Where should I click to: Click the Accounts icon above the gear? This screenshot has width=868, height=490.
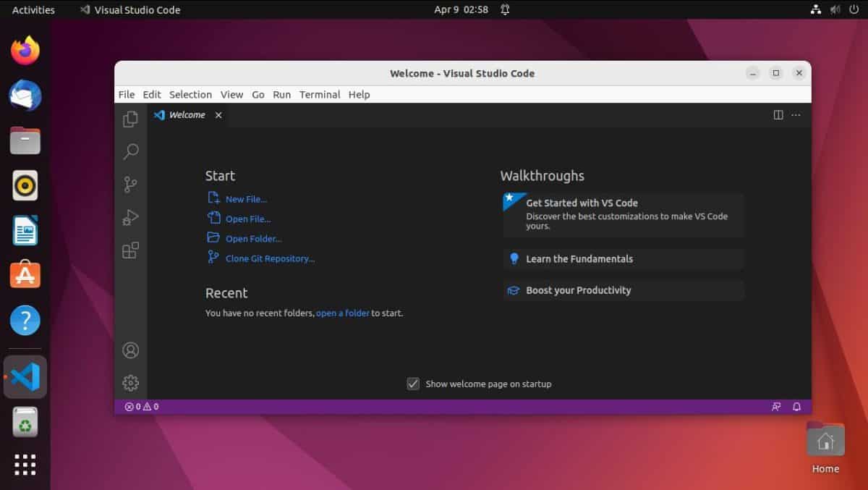[130, 350]
